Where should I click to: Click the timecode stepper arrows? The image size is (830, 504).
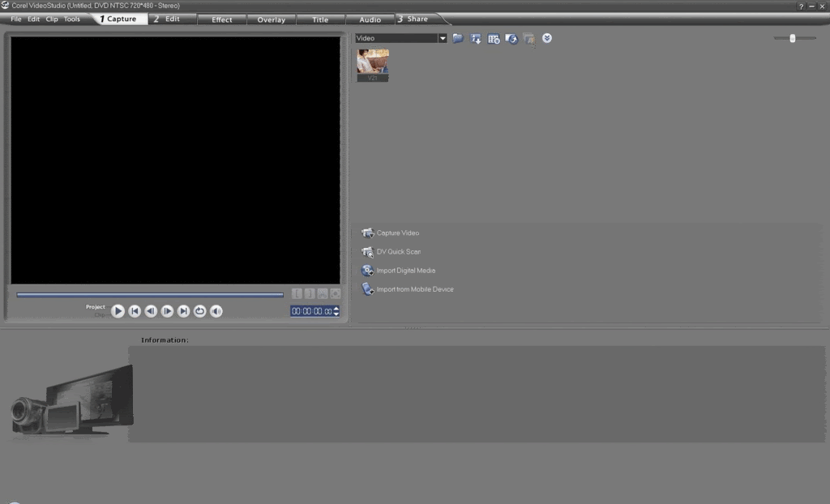[x=336, y=311]
